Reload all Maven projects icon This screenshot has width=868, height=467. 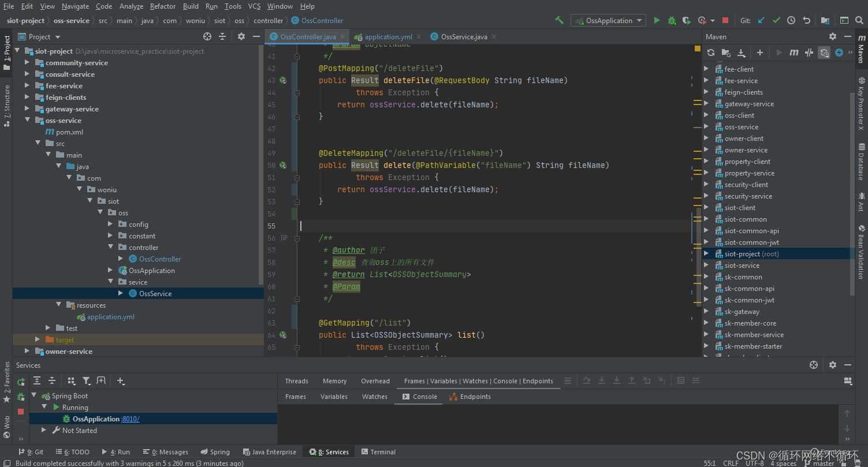click(x=711, y=53)
